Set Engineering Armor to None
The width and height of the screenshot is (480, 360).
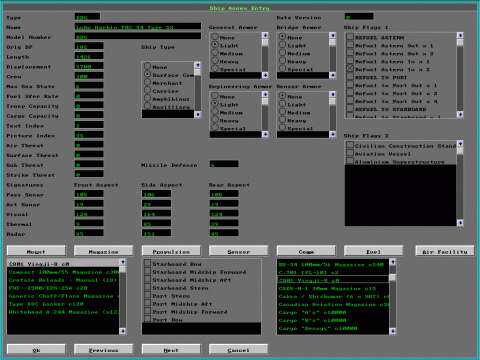[x=223, y=96]
